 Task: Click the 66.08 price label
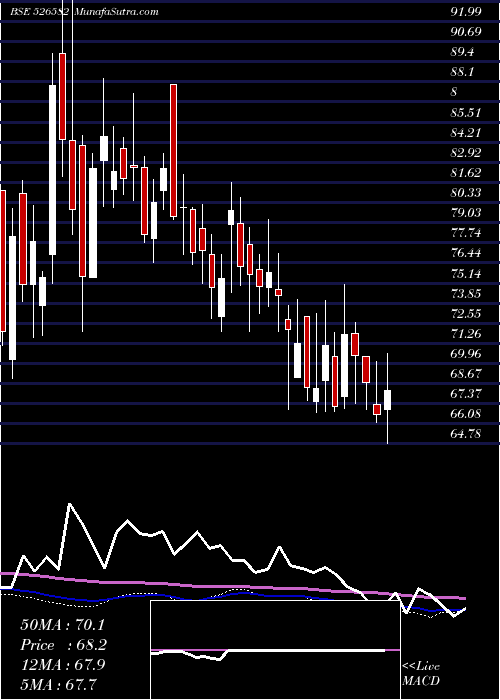point(466,414)
